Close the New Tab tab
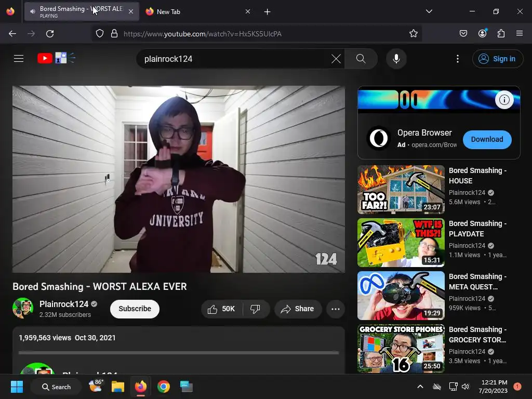Image resolution: width=532 pixels, height=399 pixels. pyautogui.click(x=248, y=11)
